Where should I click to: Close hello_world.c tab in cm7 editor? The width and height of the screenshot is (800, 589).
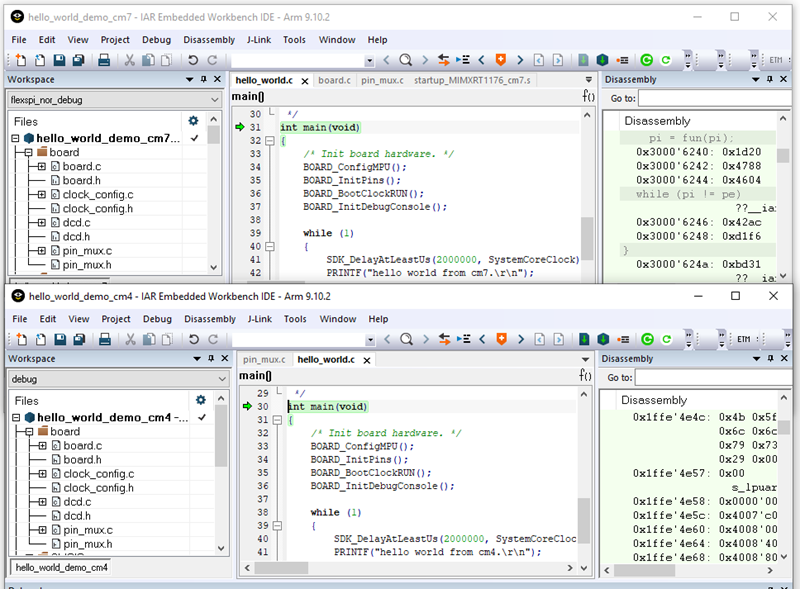point(305,81)
